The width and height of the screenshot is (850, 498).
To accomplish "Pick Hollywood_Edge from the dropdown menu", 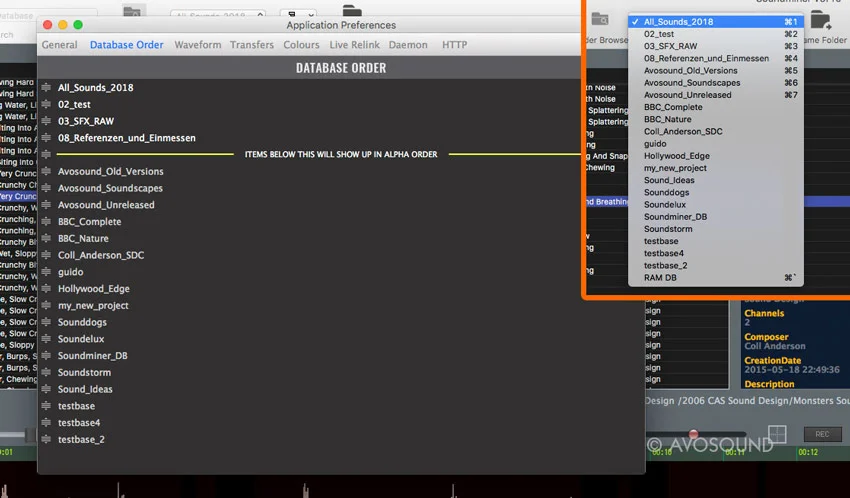I will (716, 156).
